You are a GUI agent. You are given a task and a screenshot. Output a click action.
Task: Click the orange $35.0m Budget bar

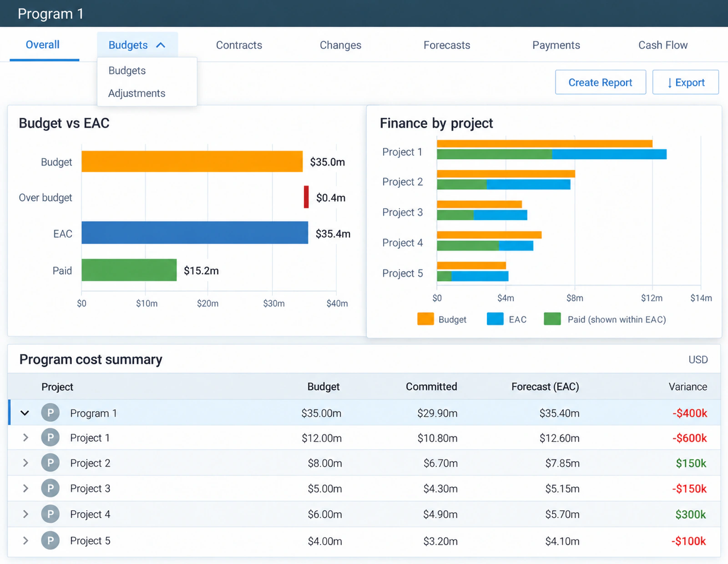coord(192,161)
